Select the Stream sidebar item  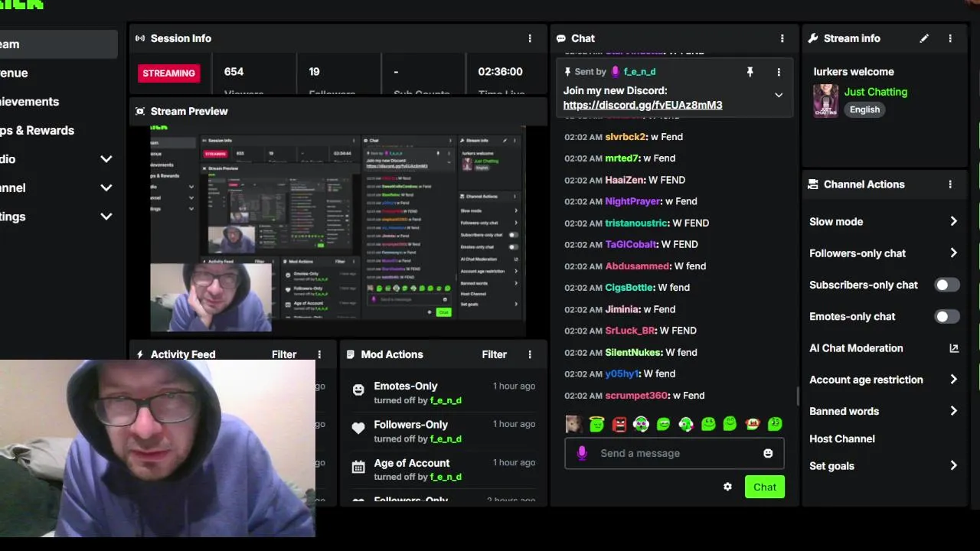point(58,44)
